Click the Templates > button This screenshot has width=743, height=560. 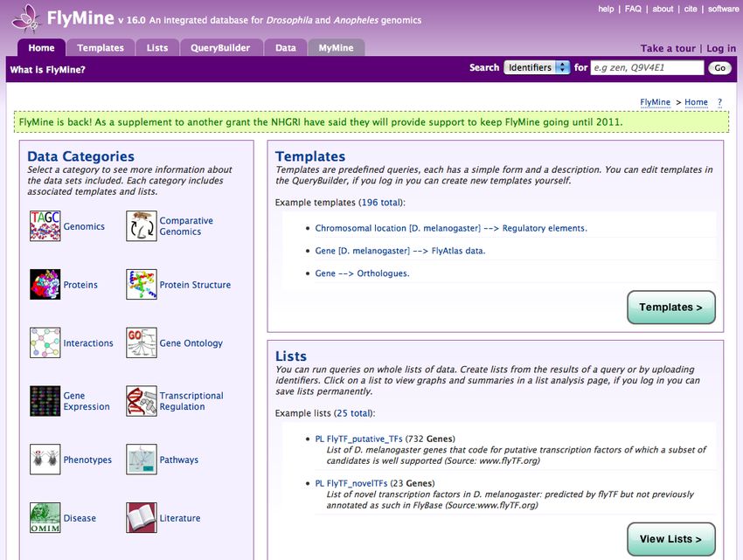671,307
